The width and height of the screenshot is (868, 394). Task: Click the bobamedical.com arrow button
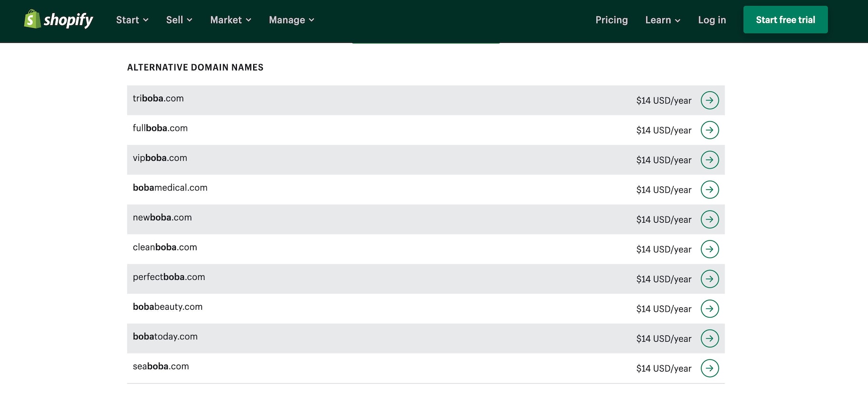click(710, 190)
